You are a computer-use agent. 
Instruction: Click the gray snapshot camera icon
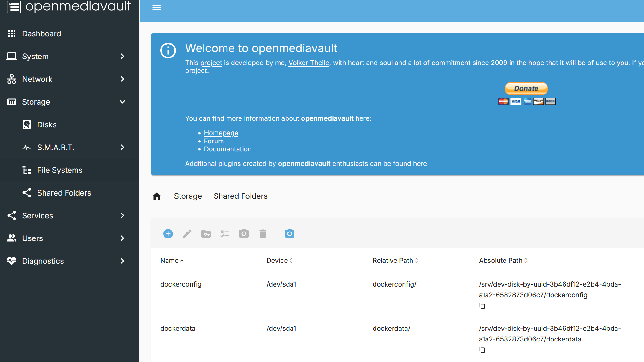coord(244,234)
